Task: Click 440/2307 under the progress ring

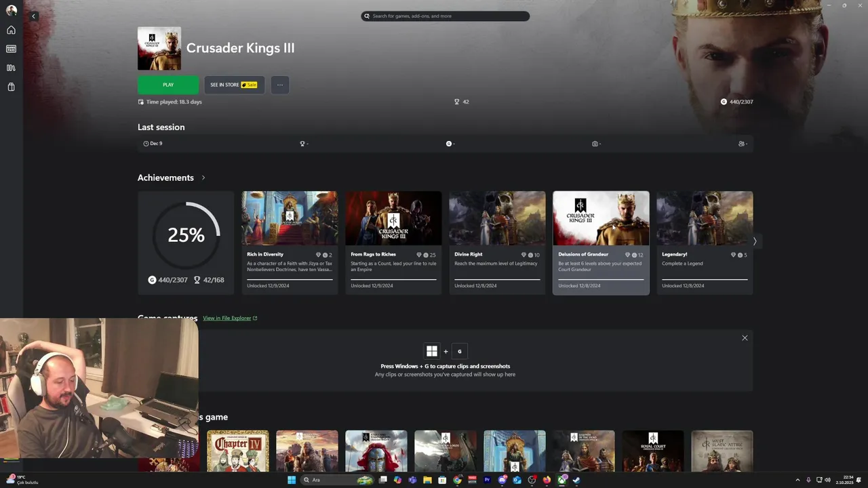Action: [168, 280]
